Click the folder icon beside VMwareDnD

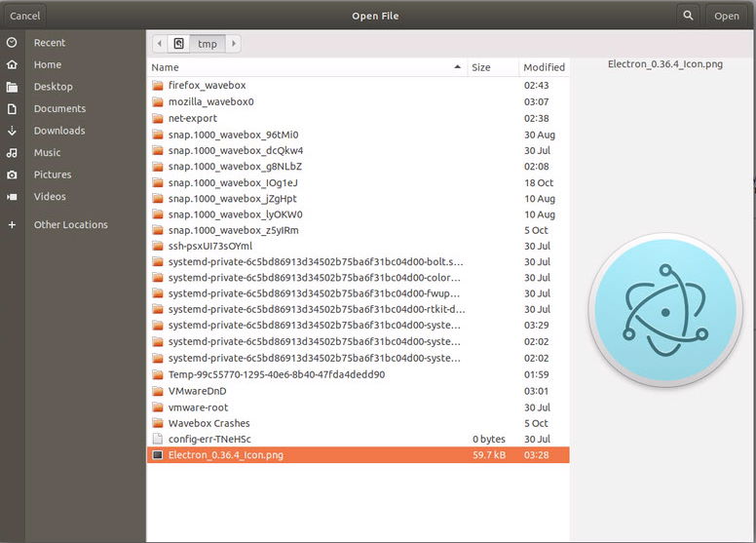tap(158, 391)
